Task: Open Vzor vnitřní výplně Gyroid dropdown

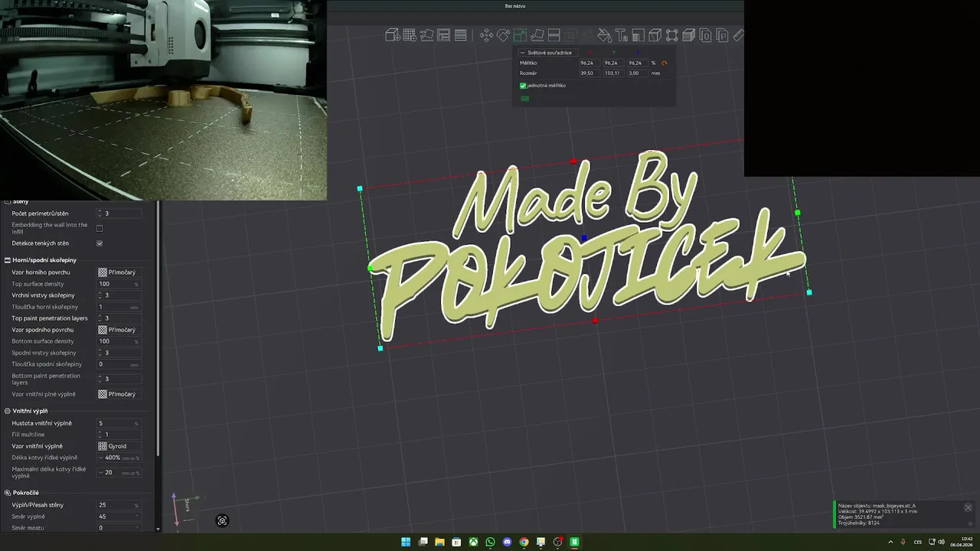Action: (x=119, y=446)
